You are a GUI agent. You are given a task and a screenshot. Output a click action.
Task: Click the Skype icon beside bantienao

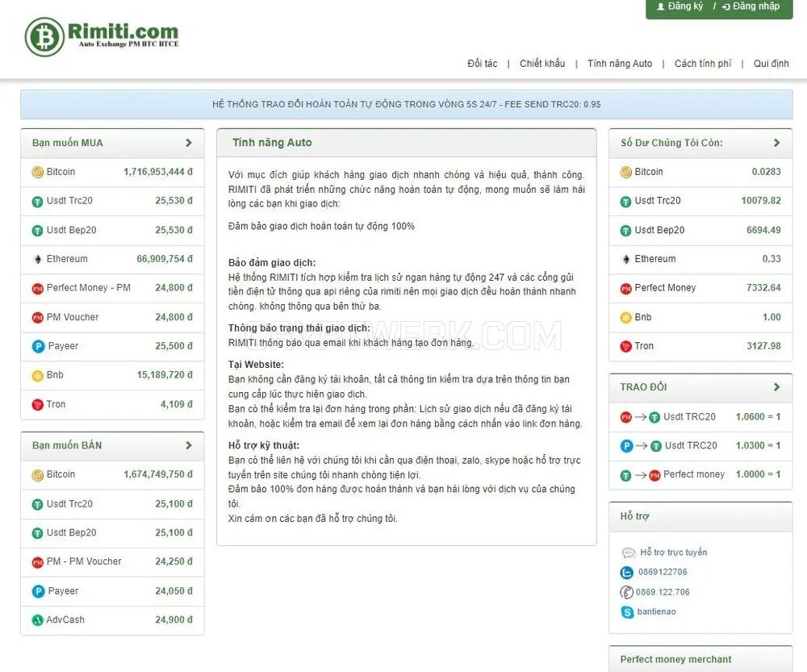pos(627,612)
